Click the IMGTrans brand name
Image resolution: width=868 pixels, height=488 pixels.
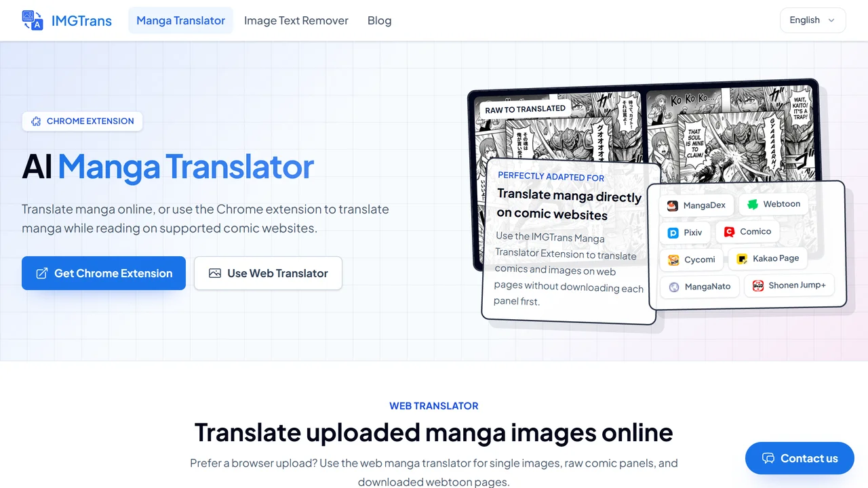81,20
